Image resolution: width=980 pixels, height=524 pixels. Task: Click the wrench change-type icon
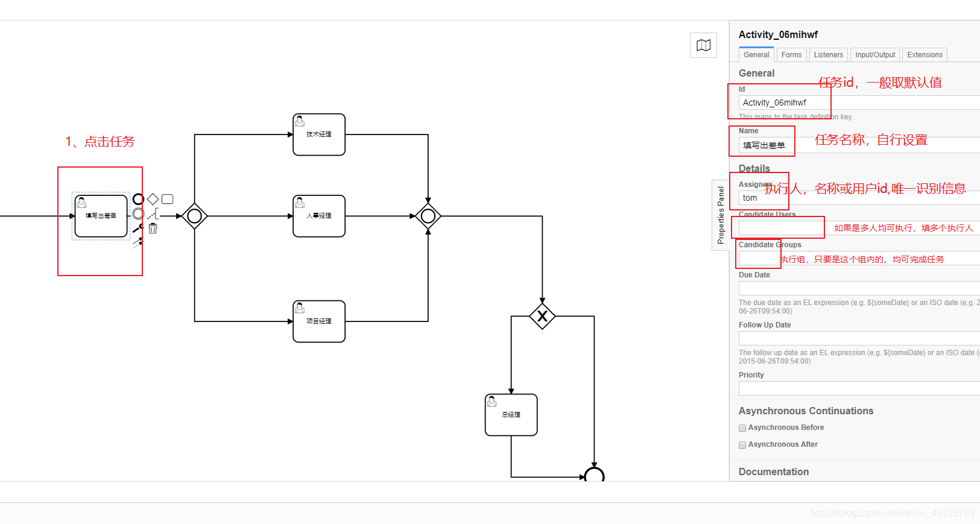[138, 228]
